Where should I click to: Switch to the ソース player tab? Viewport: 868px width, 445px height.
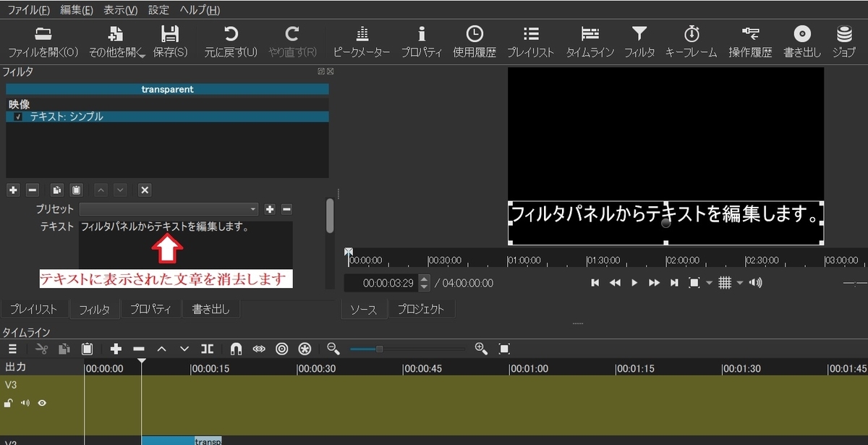click(364, 309)
